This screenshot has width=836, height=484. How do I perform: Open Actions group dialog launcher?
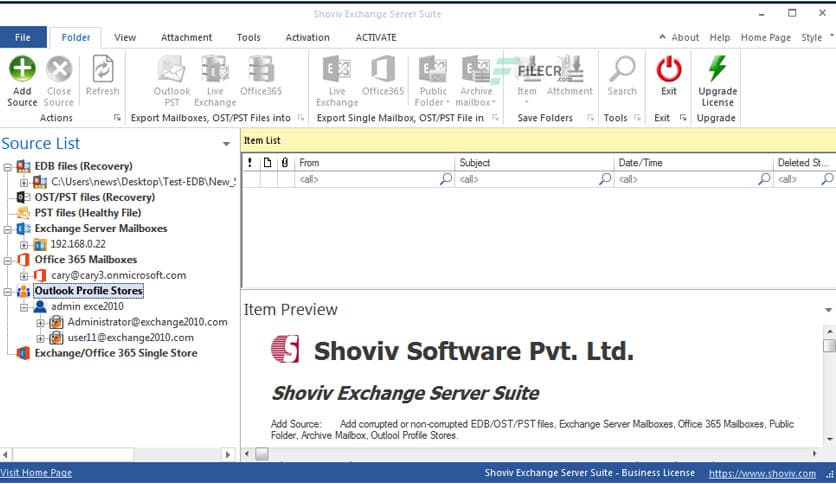point(117,118)
